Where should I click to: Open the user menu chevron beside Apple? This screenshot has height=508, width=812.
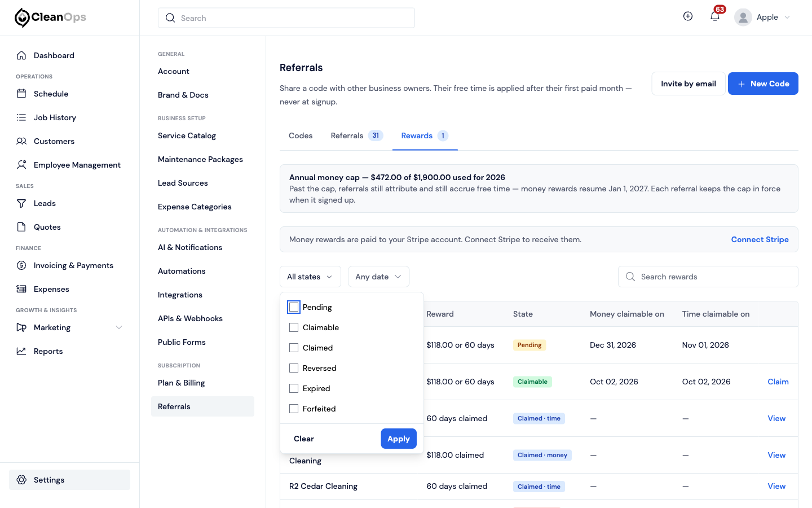coord(787,17)
